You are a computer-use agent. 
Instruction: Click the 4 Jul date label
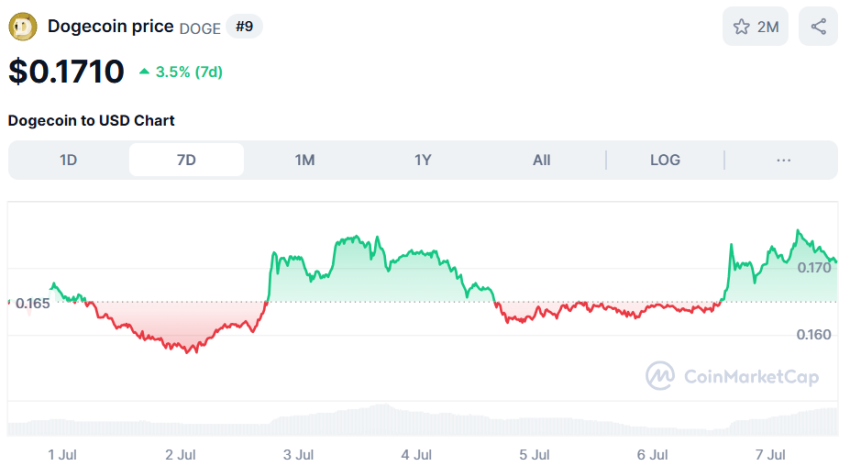(416, 455)
